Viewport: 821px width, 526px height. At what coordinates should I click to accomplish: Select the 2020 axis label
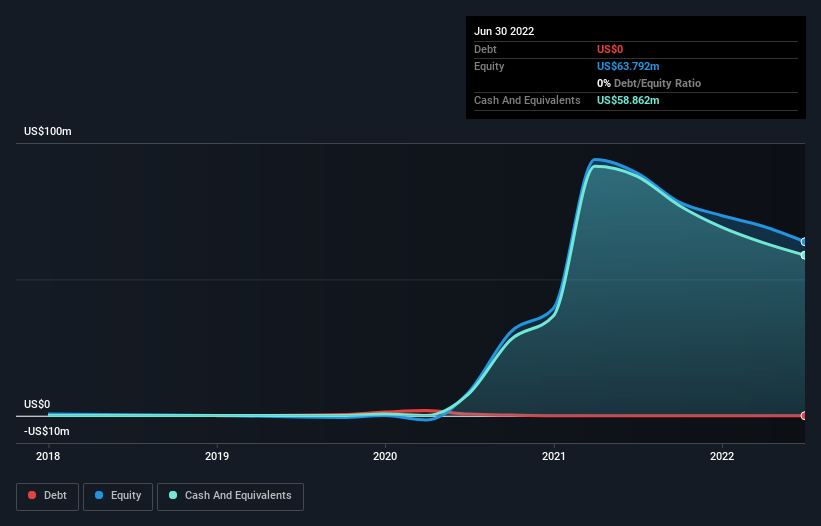pyautogui.click(x=385, y=456)
